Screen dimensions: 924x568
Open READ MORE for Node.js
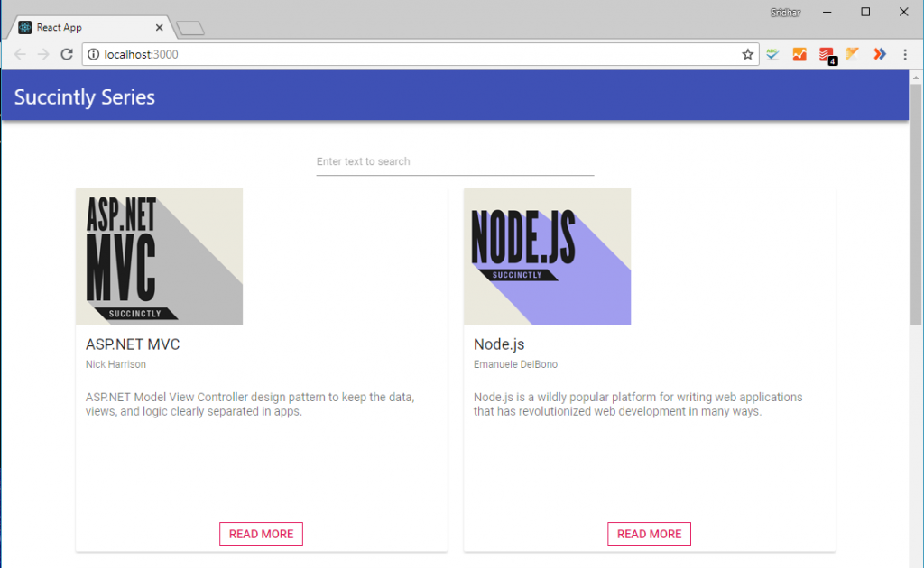pyautogui.click(x=650, y=534)
